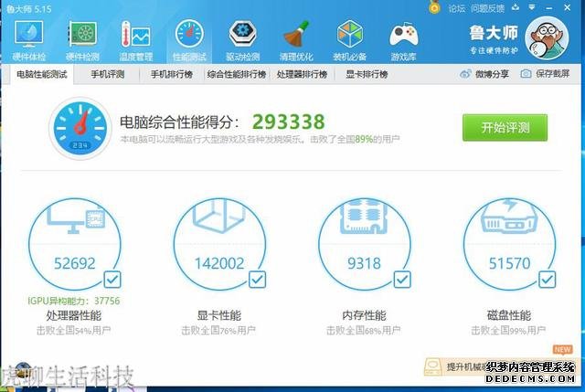The height and width of the screenshot is (392, 585).
Task: Uncheck the 处理器性能 checkbox
Action: 112,280
